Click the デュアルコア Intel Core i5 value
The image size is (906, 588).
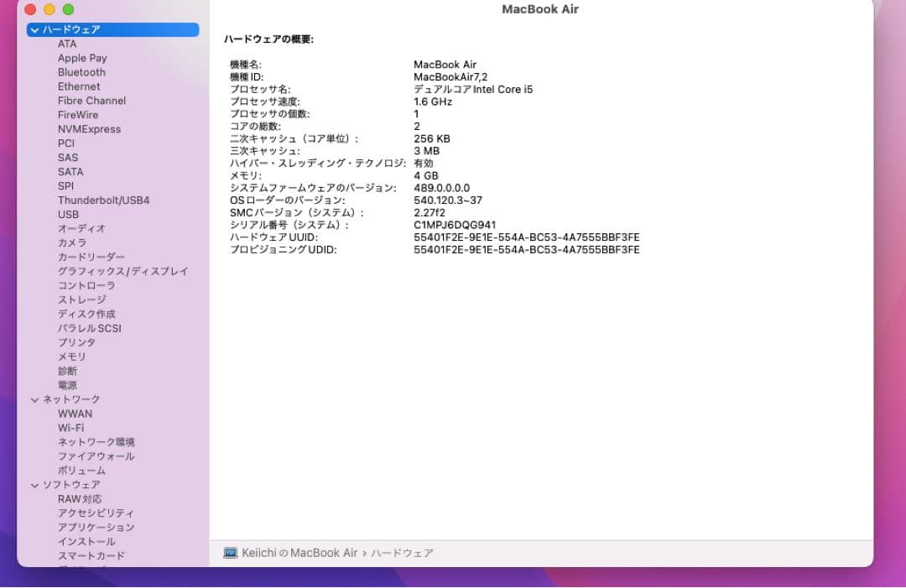pyautogui.click(x=473, y=90)
